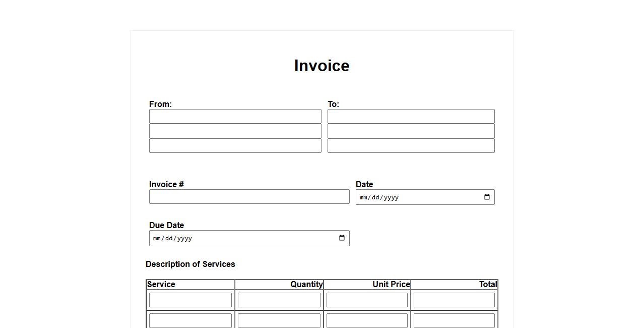644x328 pixels.
Task: Select second row Unit Price input
Action: [367, 320]
